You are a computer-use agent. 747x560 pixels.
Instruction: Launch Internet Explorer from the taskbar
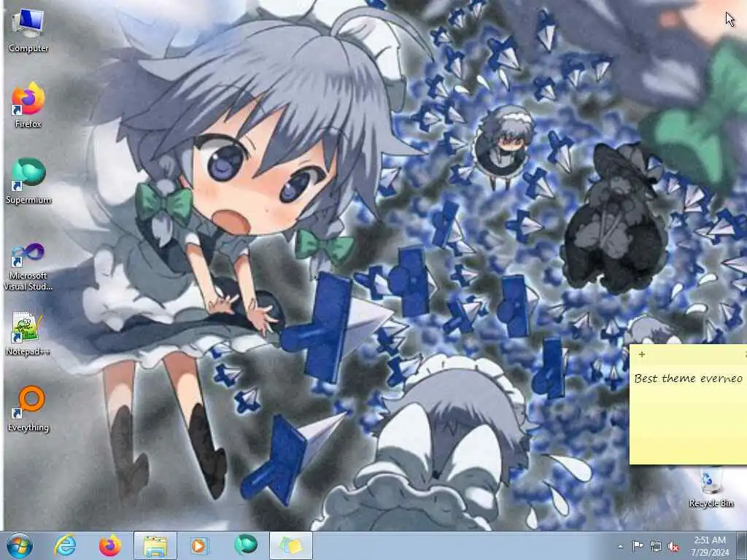click(x=65, y=545)
